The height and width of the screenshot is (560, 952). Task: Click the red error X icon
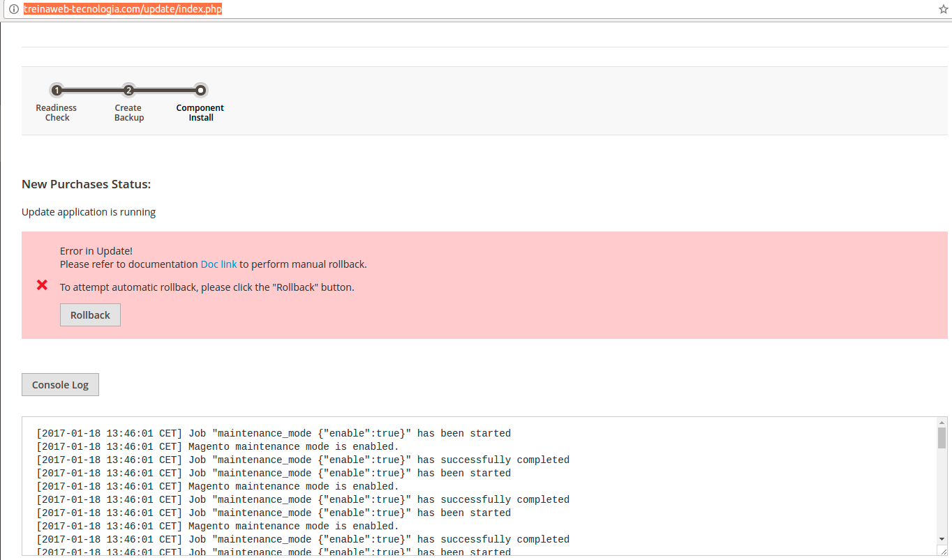coord(41,285)
